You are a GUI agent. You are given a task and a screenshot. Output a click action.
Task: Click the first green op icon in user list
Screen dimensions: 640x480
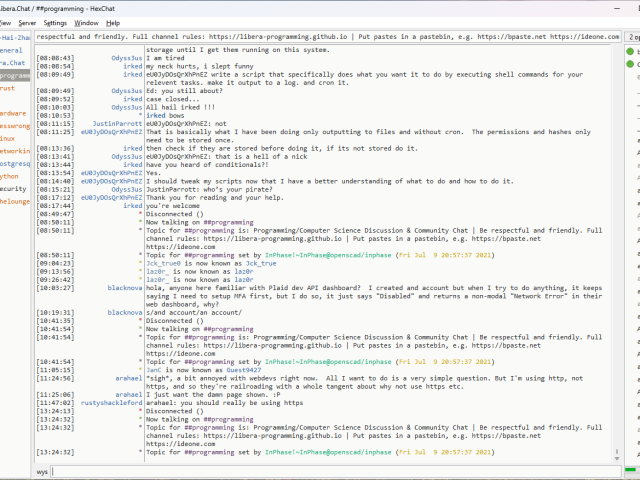[x=631, y=50]
